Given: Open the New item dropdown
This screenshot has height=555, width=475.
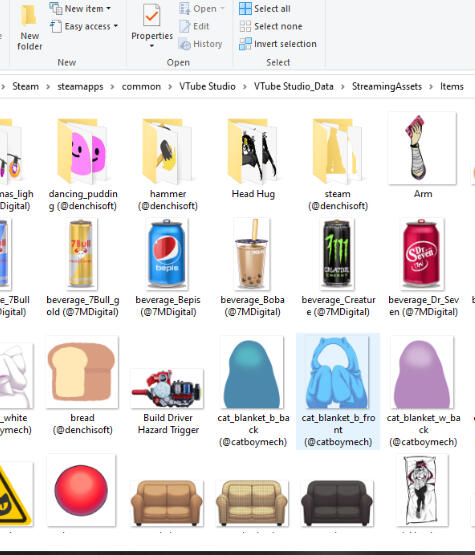Looking at the screenshot, I should coord(80,8).
